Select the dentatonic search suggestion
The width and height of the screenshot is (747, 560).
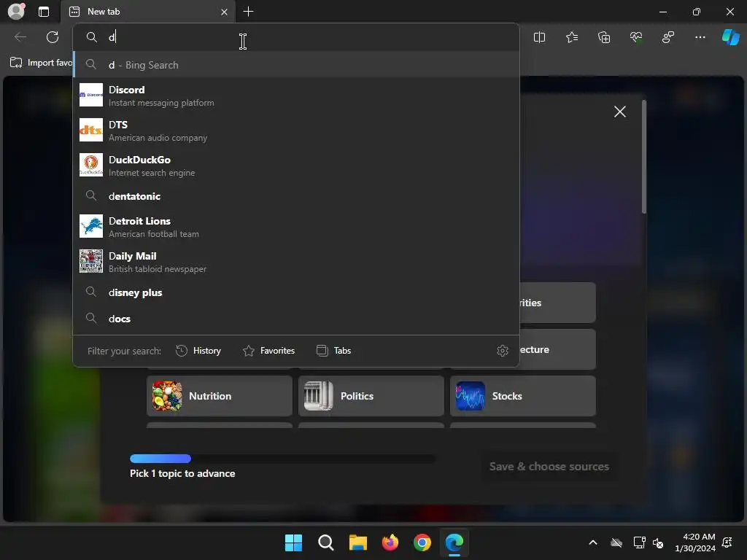click(x=296, y=196)
